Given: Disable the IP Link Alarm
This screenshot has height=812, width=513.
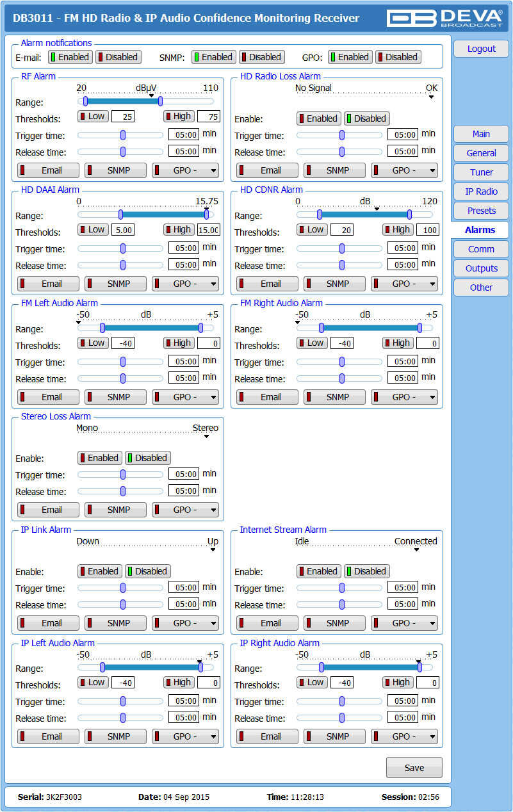Looking at the screenshot, I should (148, 571).
